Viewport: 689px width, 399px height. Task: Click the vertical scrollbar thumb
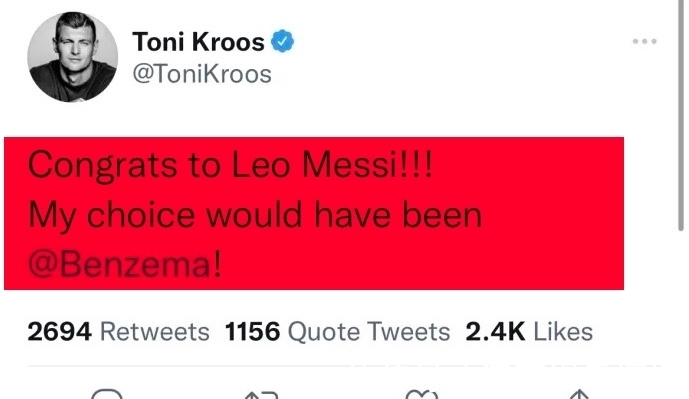click(x=681, y=115)
